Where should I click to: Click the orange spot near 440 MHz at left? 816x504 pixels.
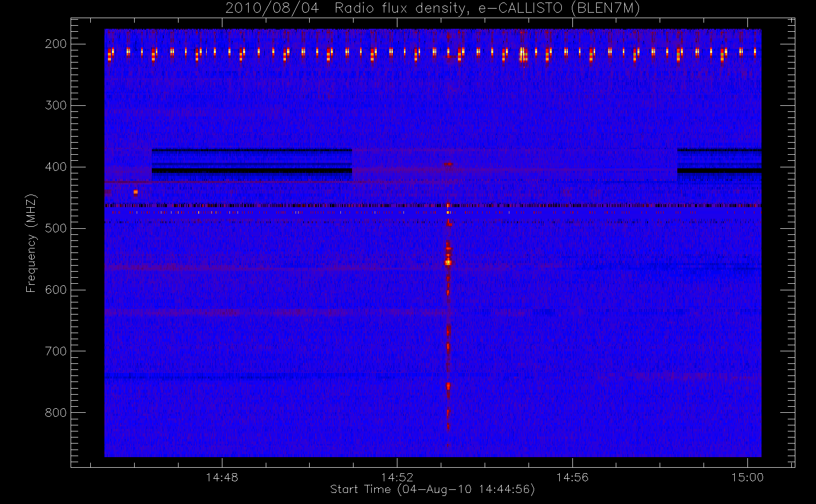(x=135, y=192)
